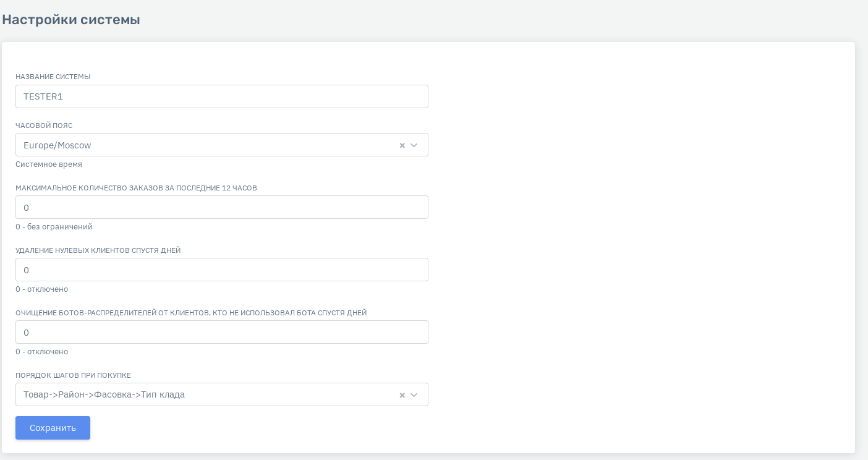Image resolution: width=868 pixels, height=460 pixels.
Task: Open the Товар->Район->Фасовка->Тип клада combo box
Action: click(x=204, y=394)
